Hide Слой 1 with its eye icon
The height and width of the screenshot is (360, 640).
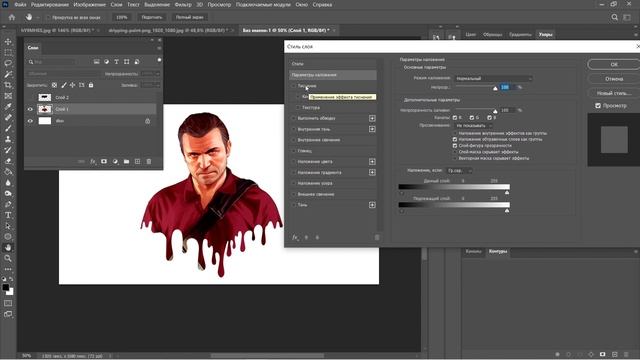click(30, 109)
